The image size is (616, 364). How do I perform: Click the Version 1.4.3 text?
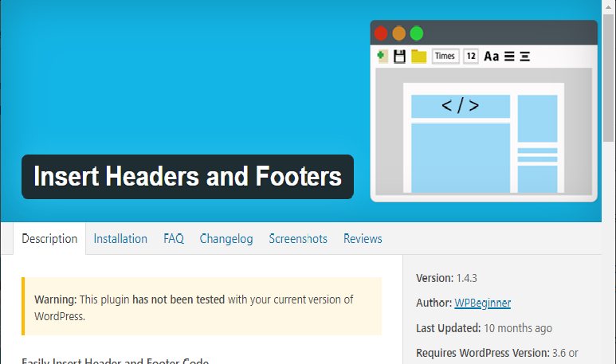[x=446, y=279]
